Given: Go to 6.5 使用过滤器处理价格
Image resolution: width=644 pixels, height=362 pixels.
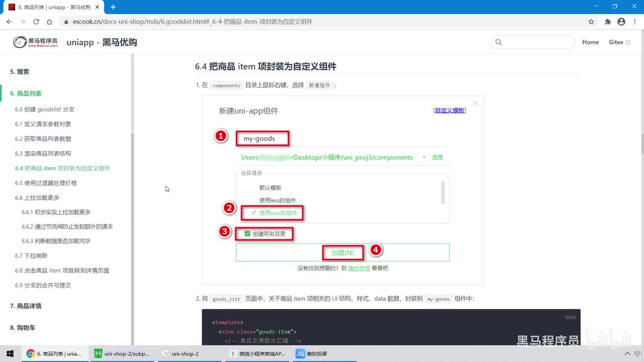Looking at the screenshot, I should 46,183.
